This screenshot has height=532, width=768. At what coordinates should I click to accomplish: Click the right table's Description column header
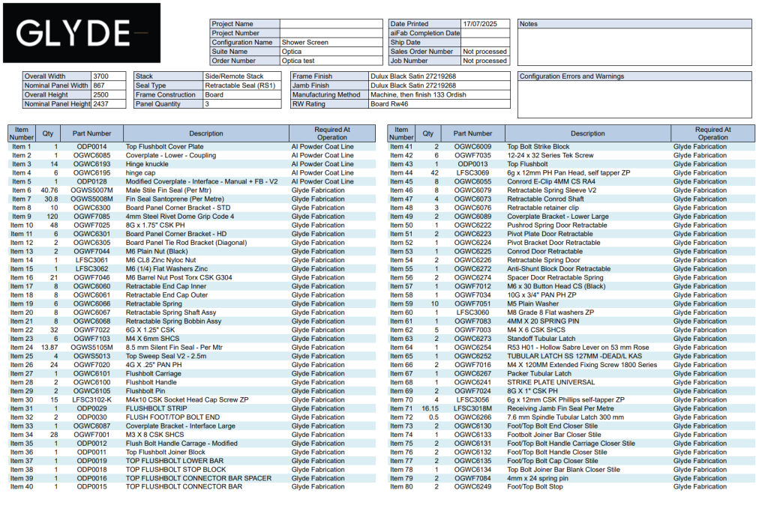tap(587, 133)
